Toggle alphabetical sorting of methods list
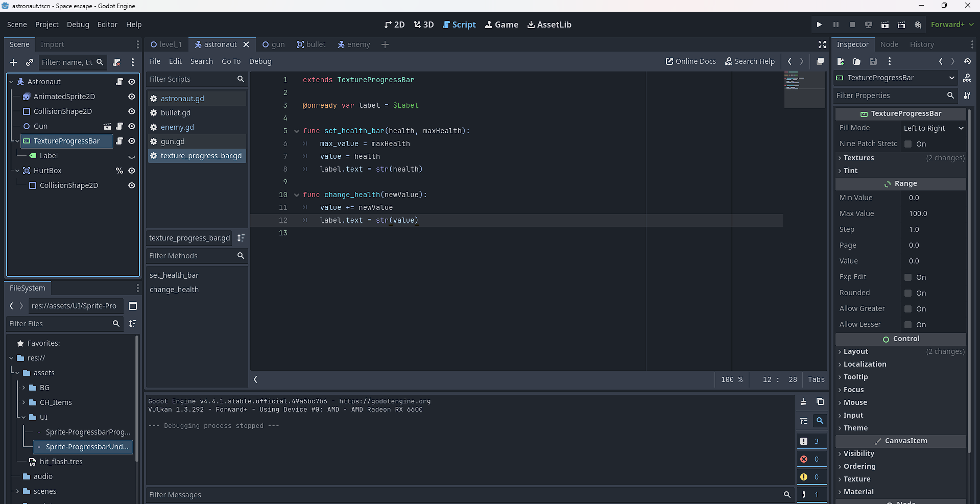This screenshot has height=504, width=980. pyautogui.click(x=241, y=238)
